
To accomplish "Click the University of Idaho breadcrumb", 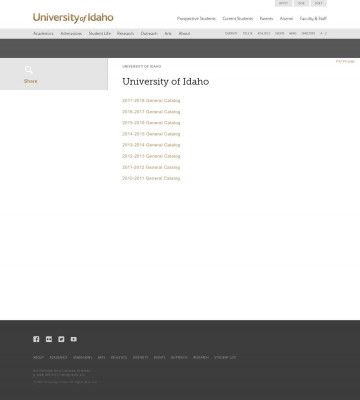I will [141, 67].
